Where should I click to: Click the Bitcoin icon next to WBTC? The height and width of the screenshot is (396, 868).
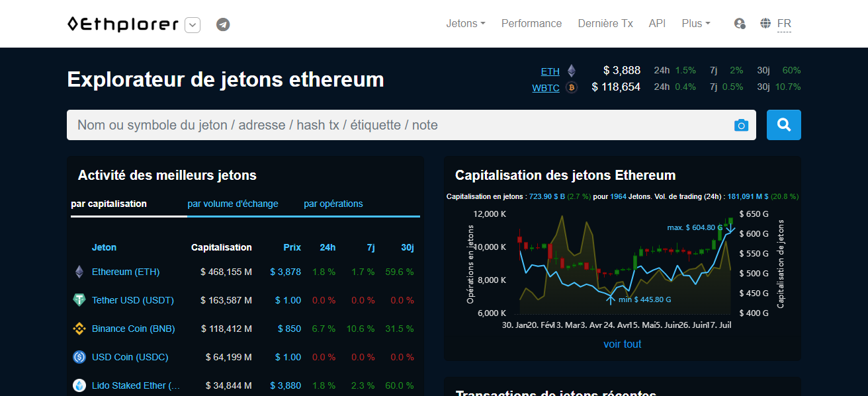coord(572,87)
